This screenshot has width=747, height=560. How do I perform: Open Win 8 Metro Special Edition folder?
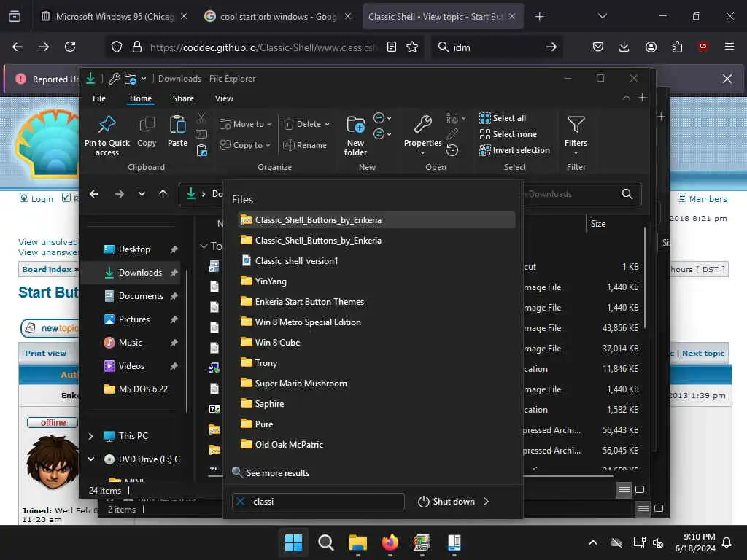pyautogui.click(x=376, y=322)
